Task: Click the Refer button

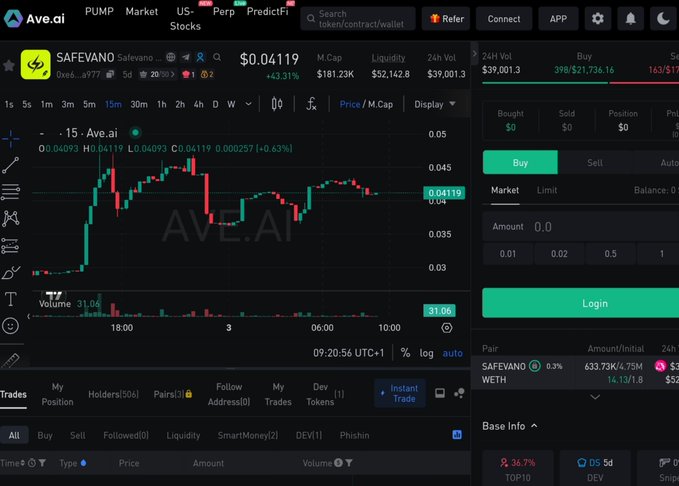Action: coord(446,19)
